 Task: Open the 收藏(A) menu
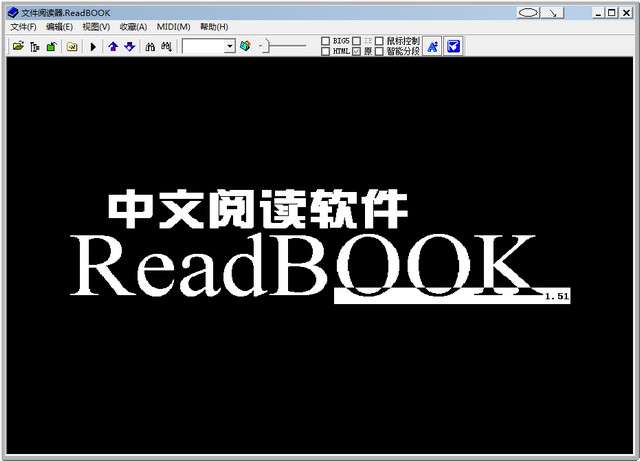(133, 27)
